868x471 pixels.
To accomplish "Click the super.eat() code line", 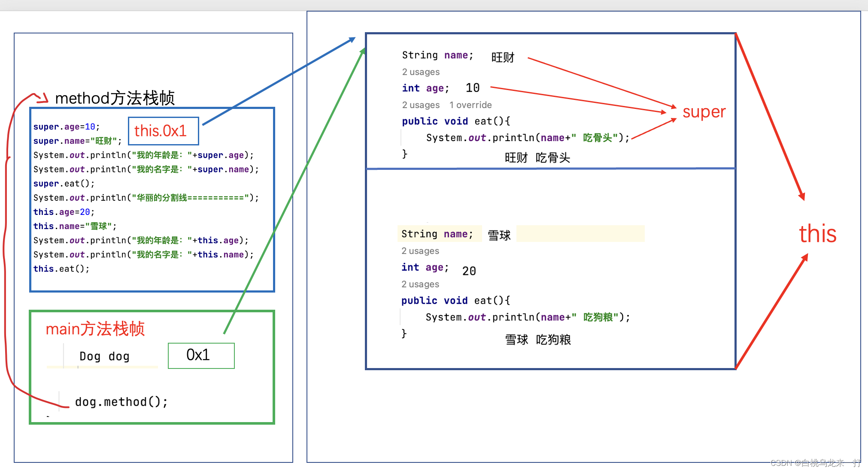I will (x=63, y=183).
